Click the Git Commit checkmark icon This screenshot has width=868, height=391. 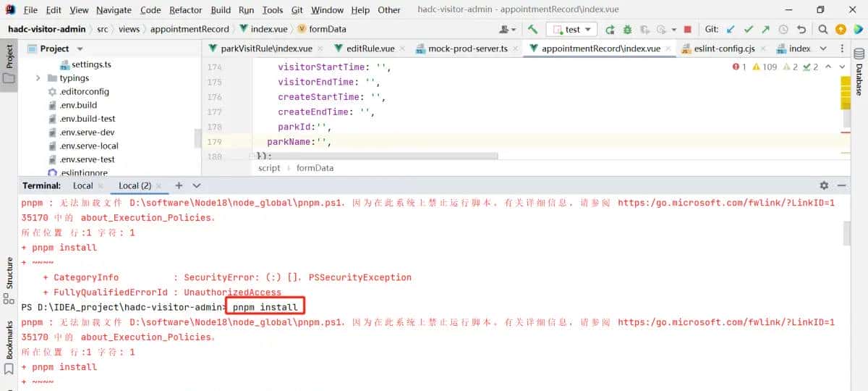[749, 30]
